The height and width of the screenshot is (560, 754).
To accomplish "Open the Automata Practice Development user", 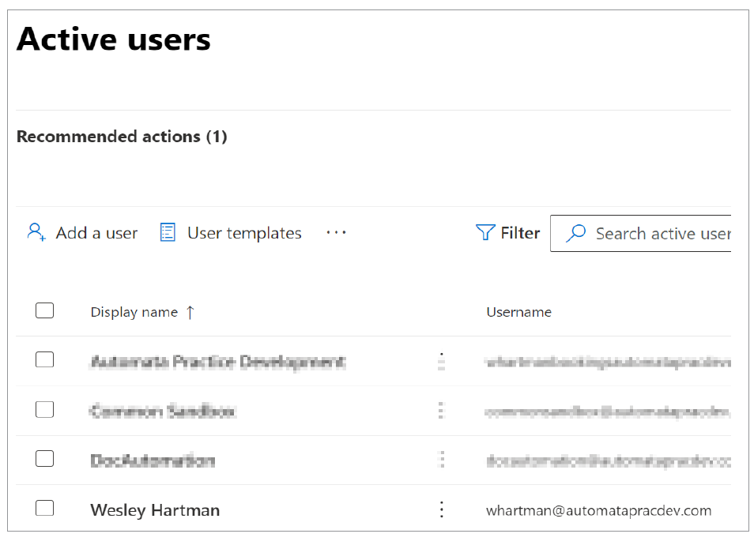I will coord(217,363).
